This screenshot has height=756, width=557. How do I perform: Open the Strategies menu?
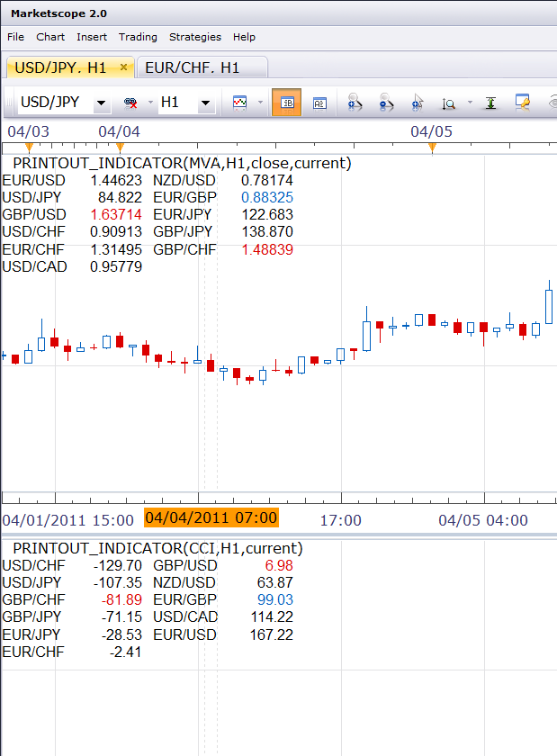click(x=195, y=37)
